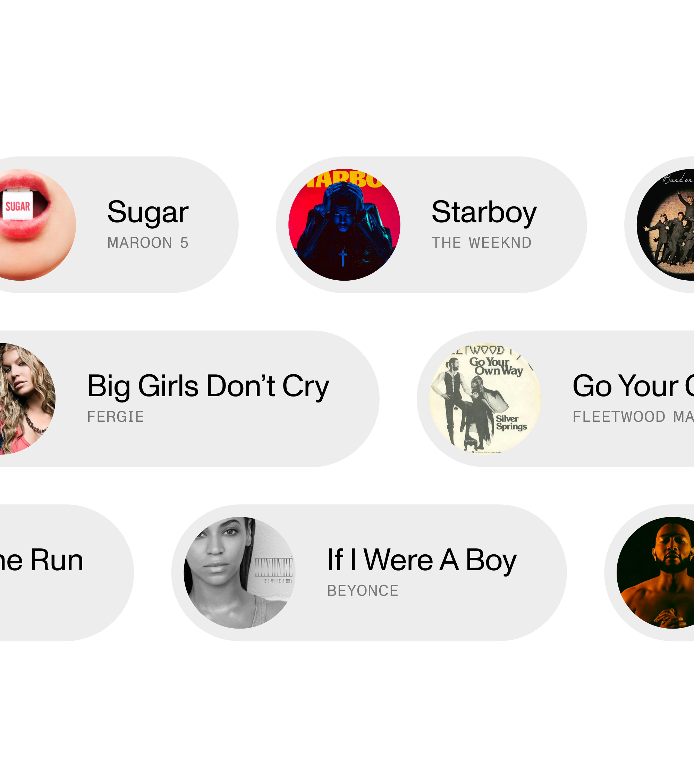This screenshot has width=694, height=784.
Task: Click the Sugar song title
Action: pos(148,213)
